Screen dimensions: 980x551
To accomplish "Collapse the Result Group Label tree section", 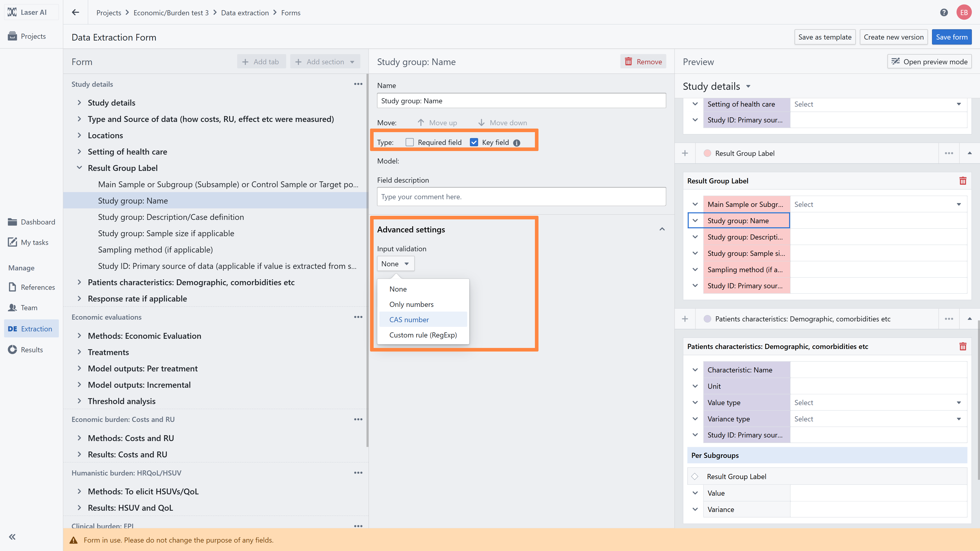I will click(x=80, y=168).
